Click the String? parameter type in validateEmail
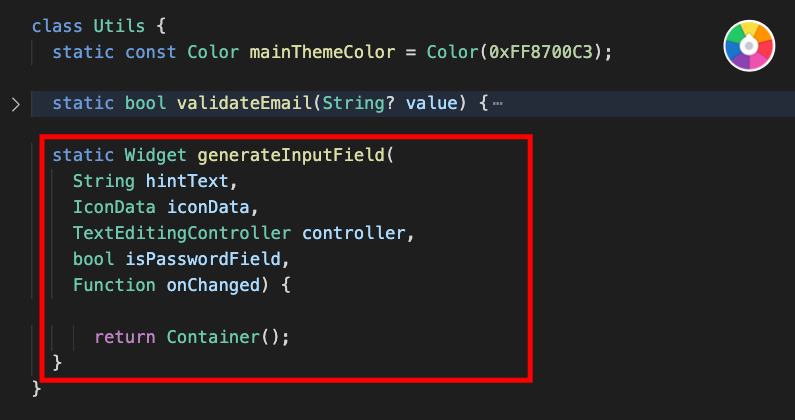The width and height of the screenshot is (795, 420). [358, 103]
